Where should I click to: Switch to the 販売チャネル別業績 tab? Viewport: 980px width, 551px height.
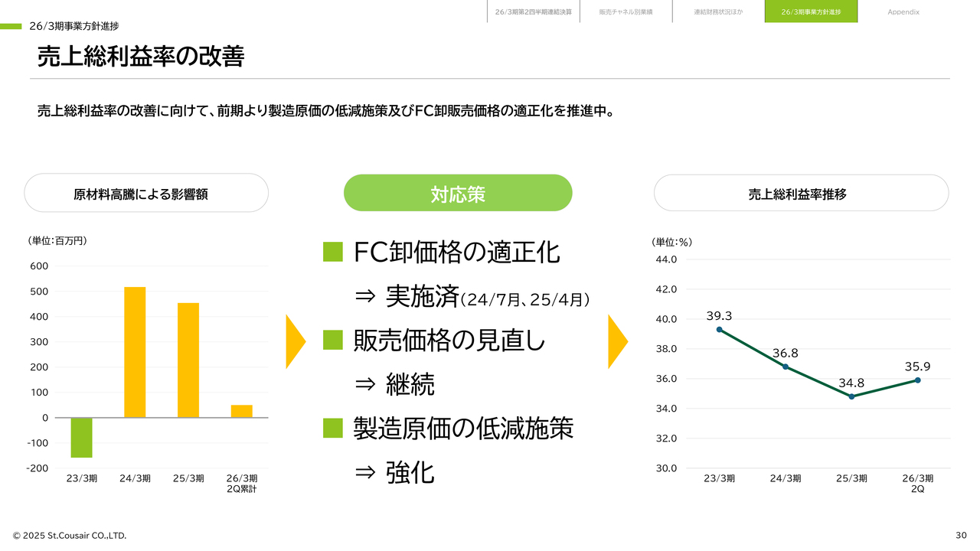(x=626, y=12)
